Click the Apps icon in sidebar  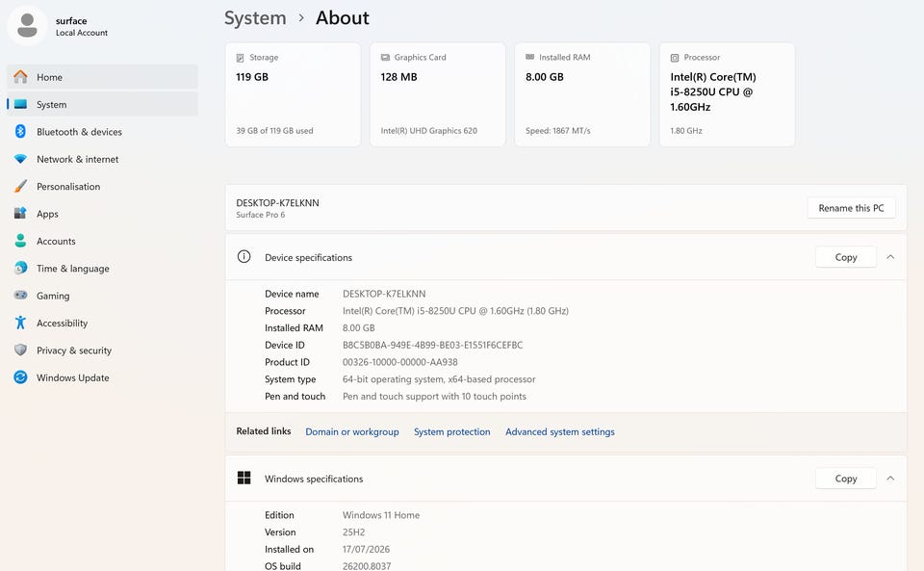pos(20,214)
